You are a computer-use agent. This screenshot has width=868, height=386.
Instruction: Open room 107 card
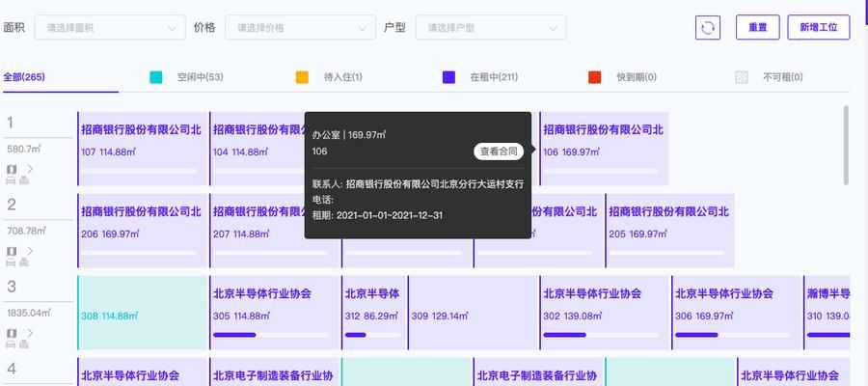pos(144,149)
